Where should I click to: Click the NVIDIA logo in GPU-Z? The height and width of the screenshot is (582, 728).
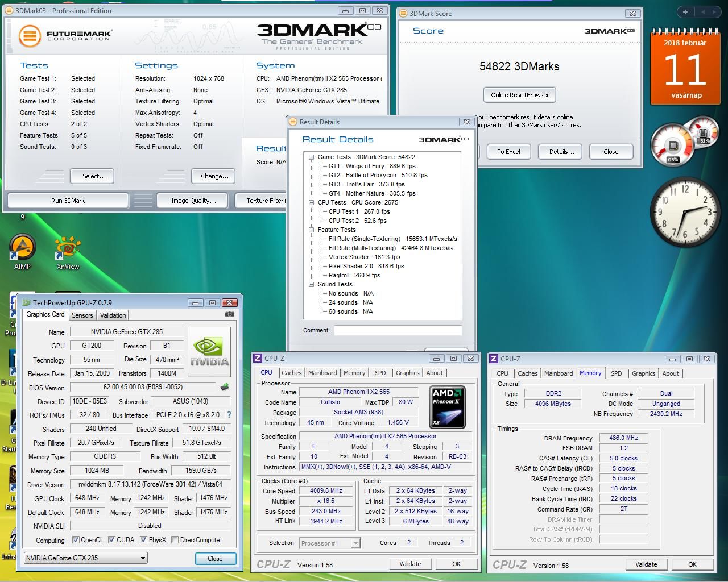[x=209, y=352]
